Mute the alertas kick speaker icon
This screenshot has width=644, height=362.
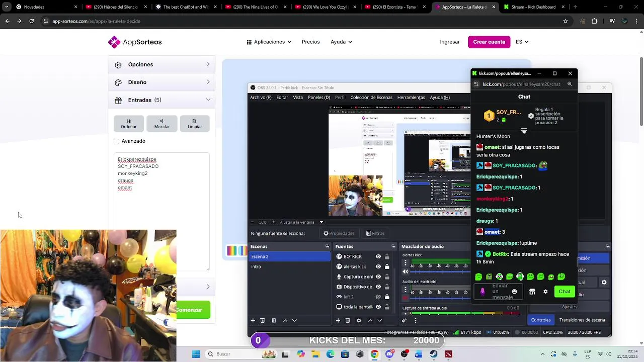pos(406,271)
